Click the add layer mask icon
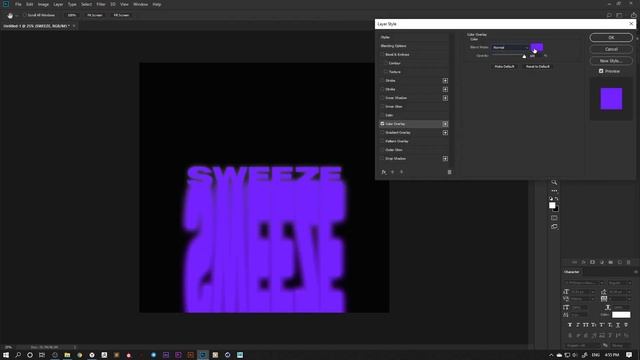Viewport: 640px width, 360px height. pos(592,262)
